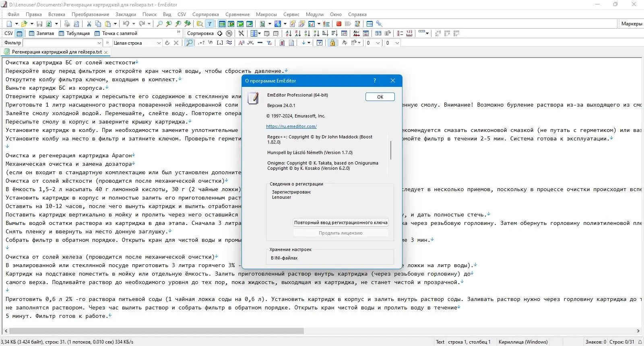Click the right arrow of horizontal scrollbar
The height and width of the screenshot is (346, 644).
638,331
